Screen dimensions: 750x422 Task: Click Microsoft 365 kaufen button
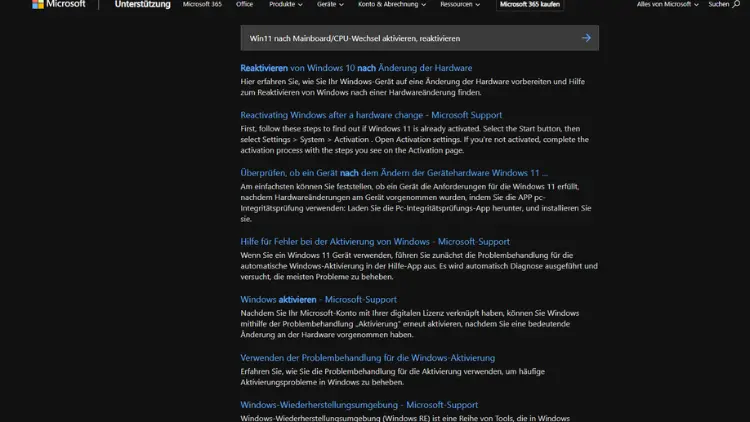click(x=529, y=4)
